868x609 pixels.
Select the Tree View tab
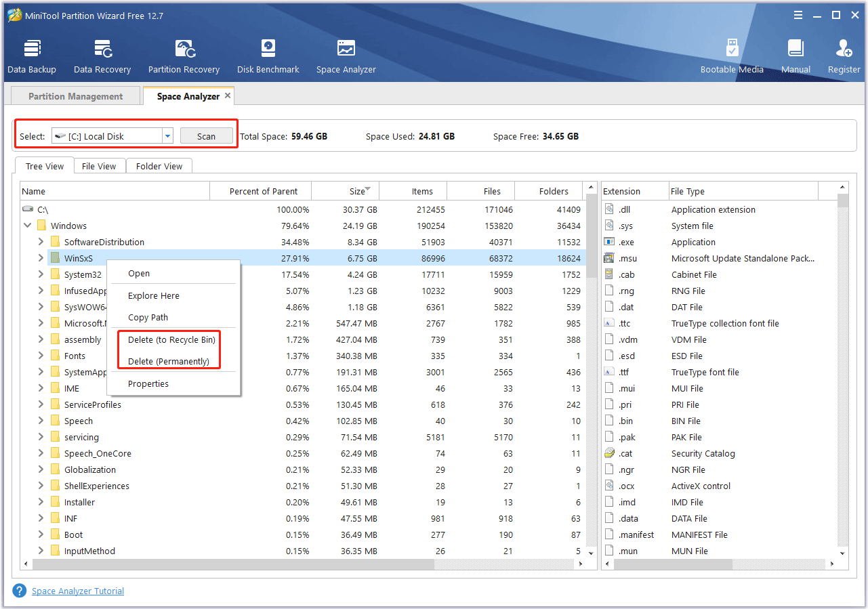(45, 166)
